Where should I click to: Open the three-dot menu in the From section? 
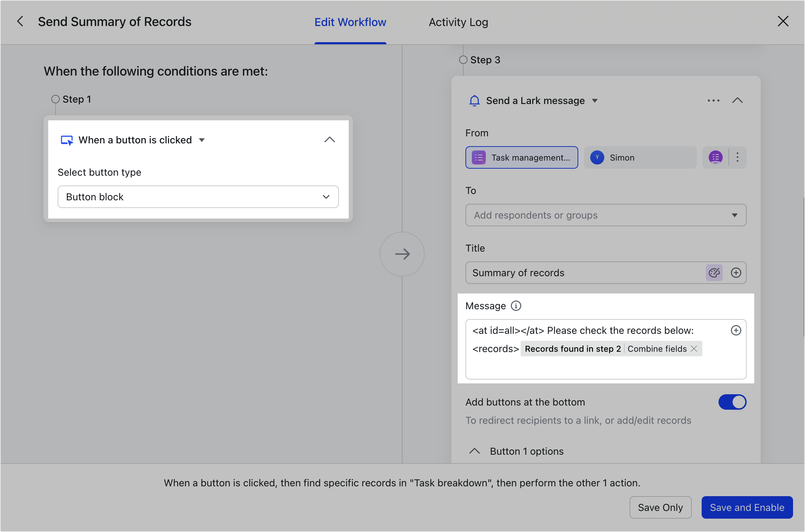737,157
